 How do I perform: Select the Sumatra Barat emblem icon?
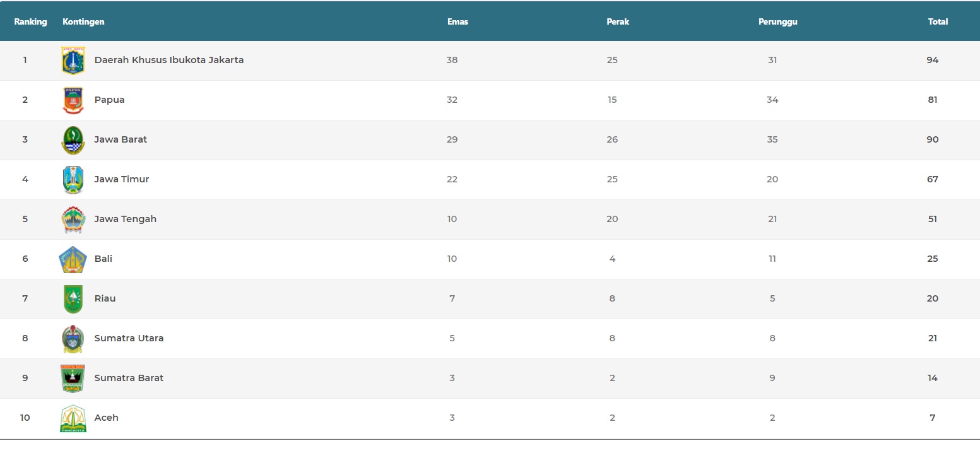pos(73,379)
